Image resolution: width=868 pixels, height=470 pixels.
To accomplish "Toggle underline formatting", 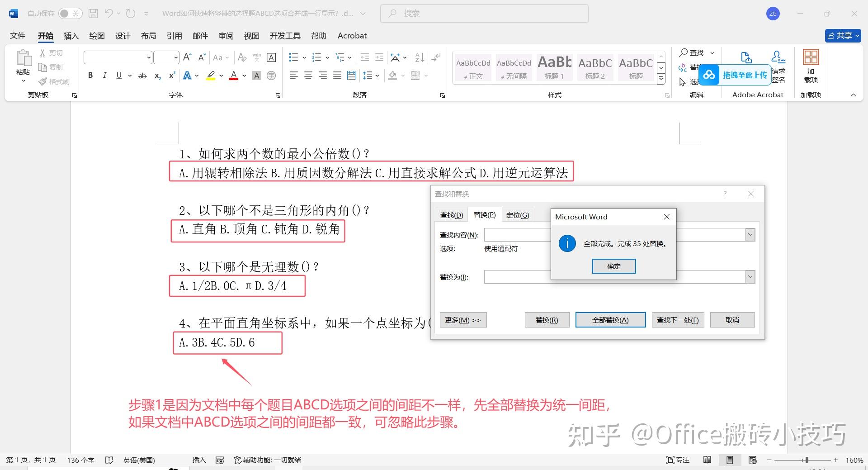I will pyautogui.click(x=118, y=75).
